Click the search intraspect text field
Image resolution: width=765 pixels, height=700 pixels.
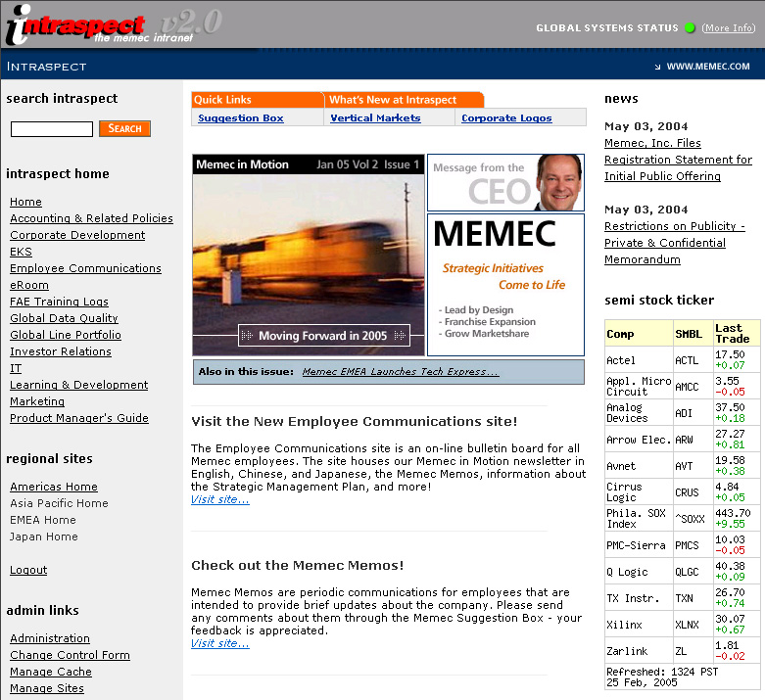(52, 129)
